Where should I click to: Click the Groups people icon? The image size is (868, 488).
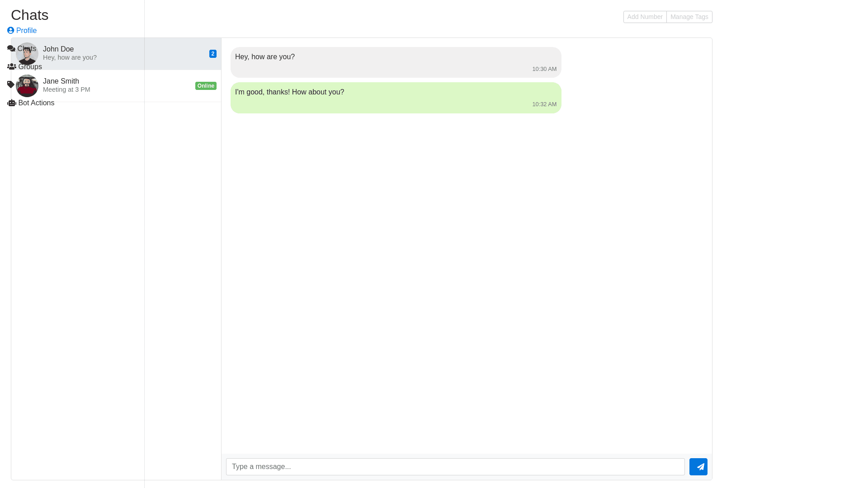12,66
